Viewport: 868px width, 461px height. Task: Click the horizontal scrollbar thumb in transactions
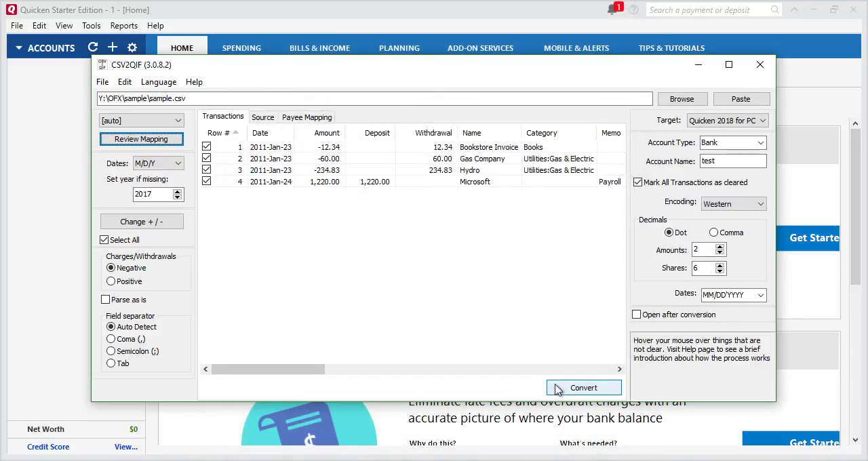pos(268,369)
